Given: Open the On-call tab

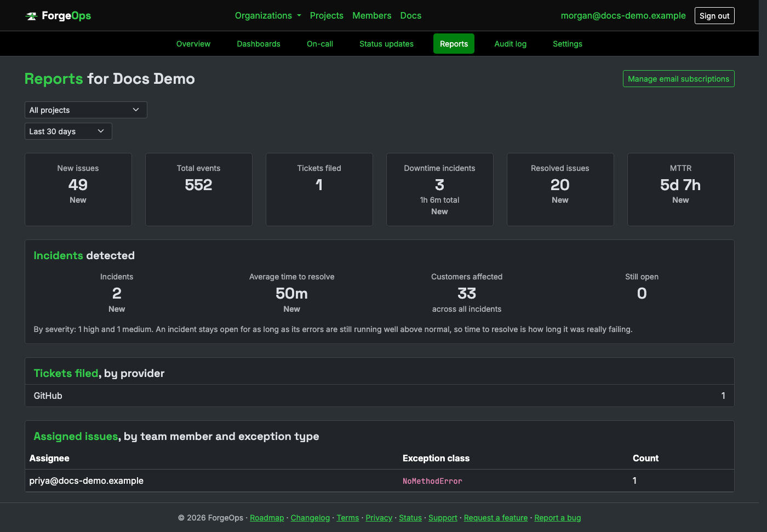Looking at the screenshot, I should (x=320, y=44).
